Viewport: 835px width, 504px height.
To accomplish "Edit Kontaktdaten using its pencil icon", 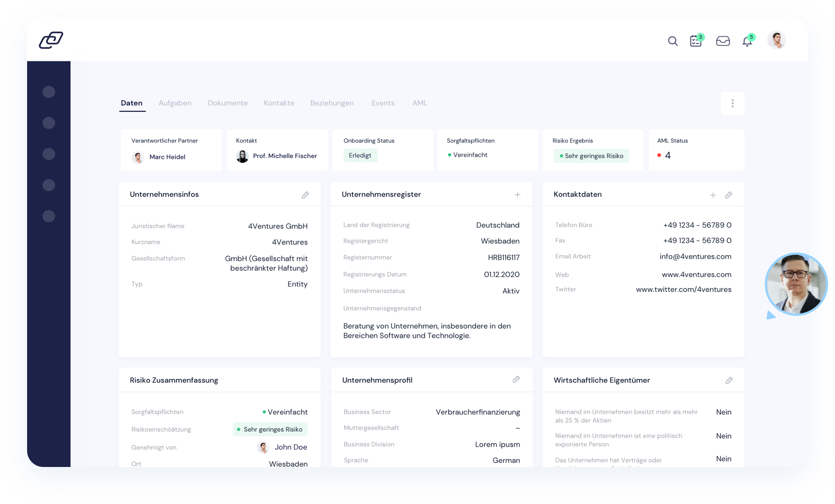I will [x=728, y=195].
